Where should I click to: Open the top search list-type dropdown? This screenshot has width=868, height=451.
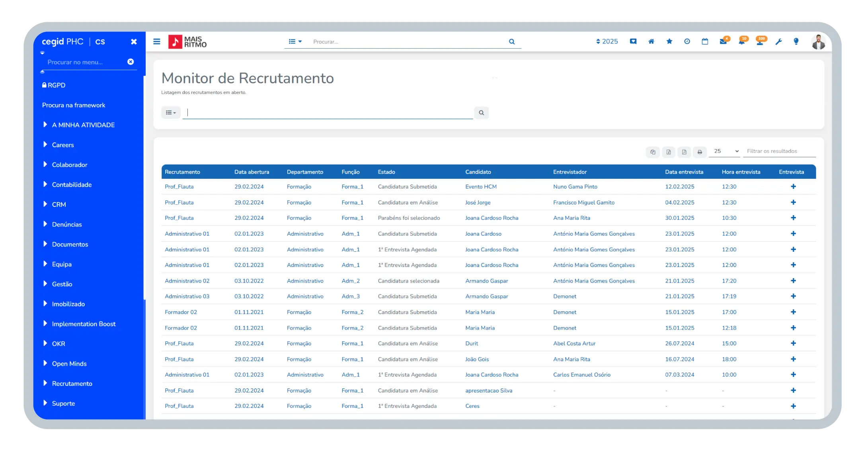295,41
